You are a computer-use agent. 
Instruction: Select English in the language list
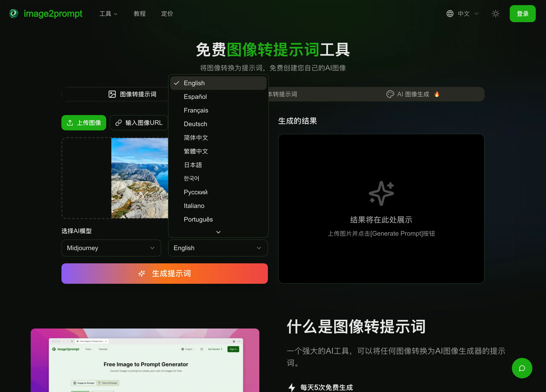pos(218,83)
